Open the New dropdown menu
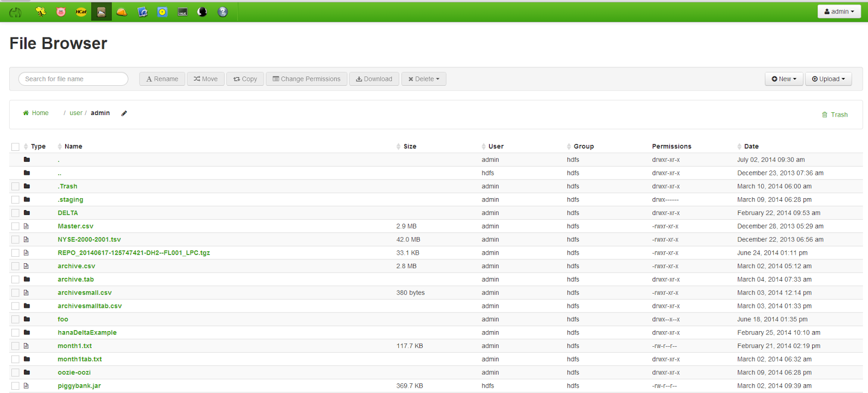 point(784,79)
